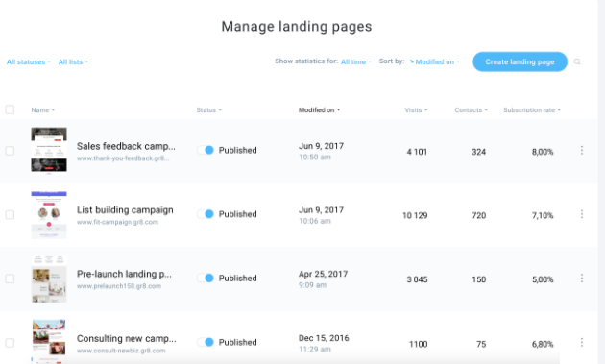Select the 324 contacts value
The width and height of the screenshot is (605, 364).
tap(479, 152)
